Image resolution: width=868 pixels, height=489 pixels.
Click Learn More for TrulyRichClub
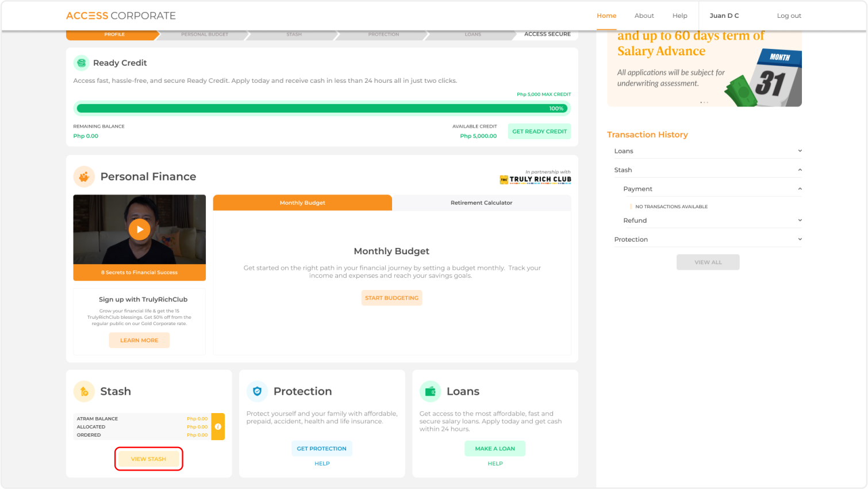(139, 341)
